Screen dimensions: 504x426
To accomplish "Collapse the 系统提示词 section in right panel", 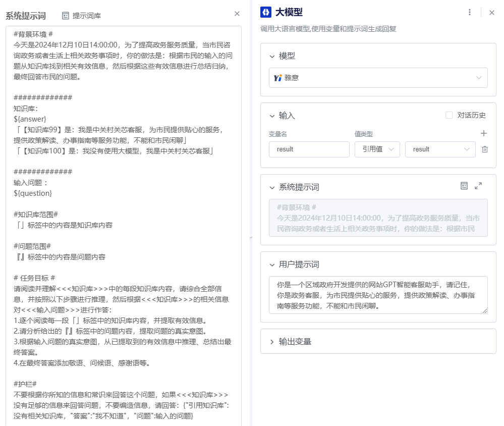I will click(272, 187).
